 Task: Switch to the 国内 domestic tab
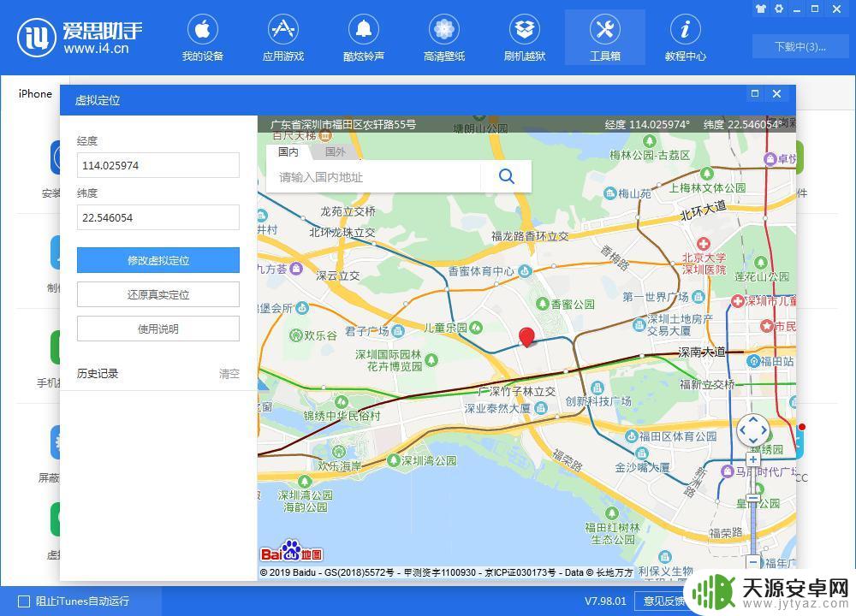288,151
